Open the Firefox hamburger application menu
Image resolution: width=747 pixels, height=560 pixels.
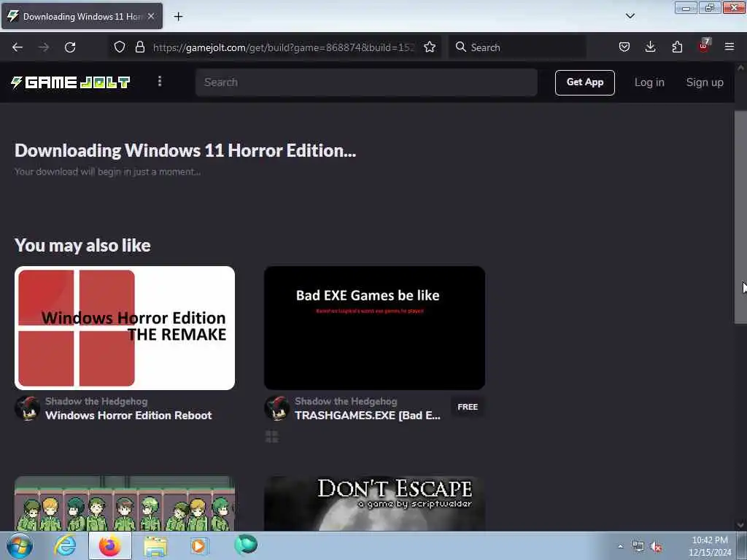[x=729, y=47]
